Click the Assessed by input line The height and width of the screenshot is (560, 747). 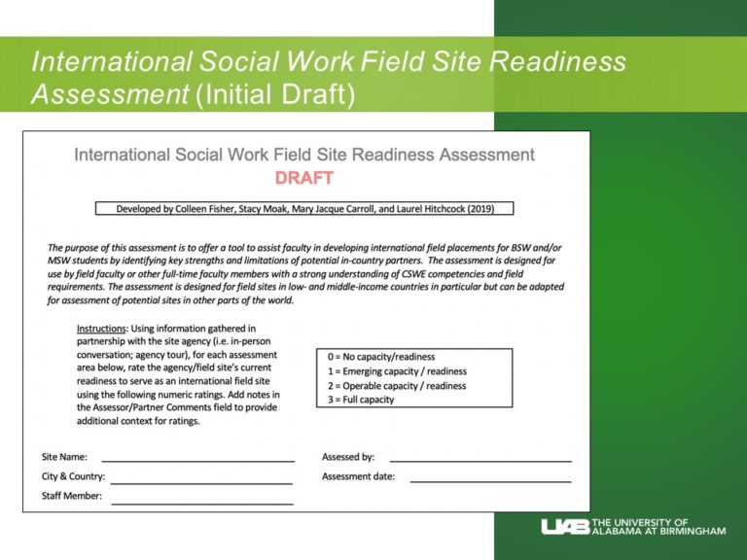pos(480,458)
